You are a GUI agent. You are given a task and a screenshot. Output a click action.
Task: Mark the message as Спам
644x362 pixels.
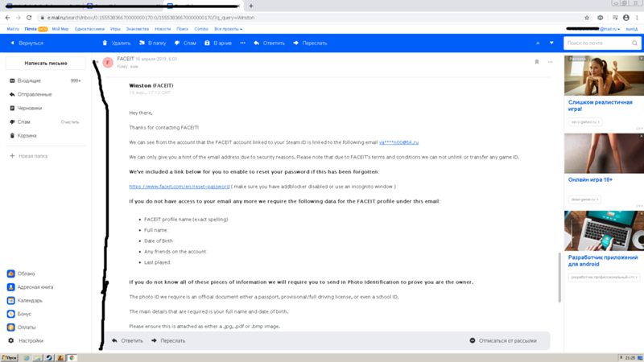(185, 43)
